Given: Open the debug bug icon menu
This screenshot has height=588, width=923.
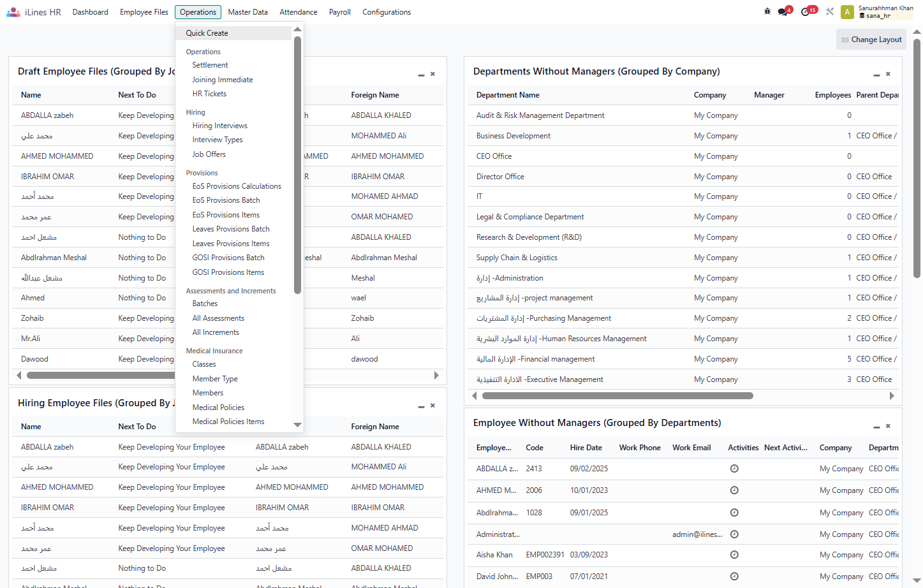Looking at the screenshot, I should click(767, 11).
